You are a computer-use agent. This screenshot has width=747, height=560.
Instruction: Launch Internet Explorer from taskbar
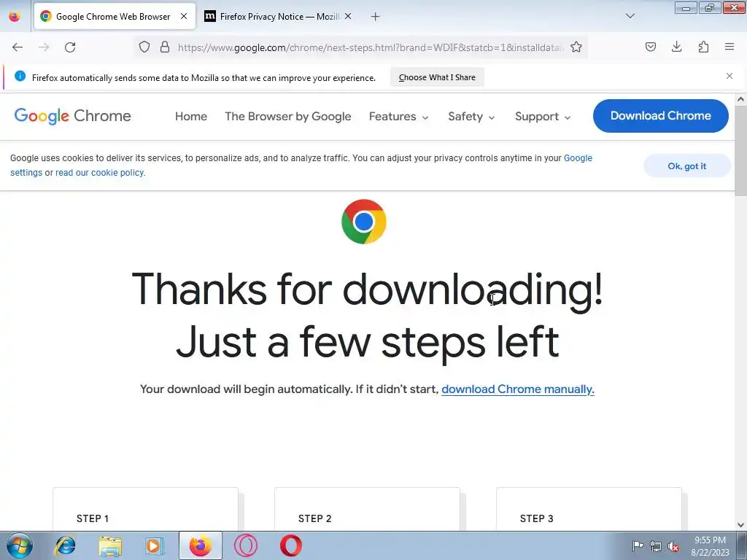pyautogui.click(x=65, y=545)
